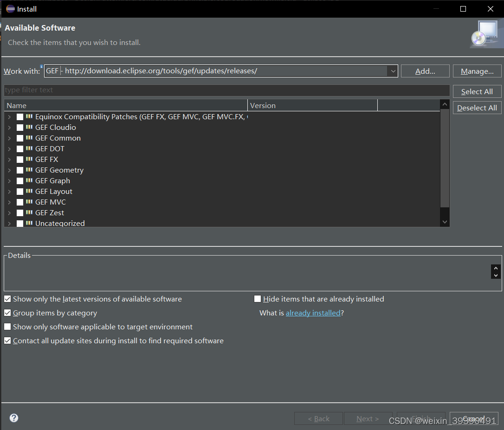This screenshot has width=504, height=430.
Task: Open the Manage... sites button
Action: pos(477,71)
